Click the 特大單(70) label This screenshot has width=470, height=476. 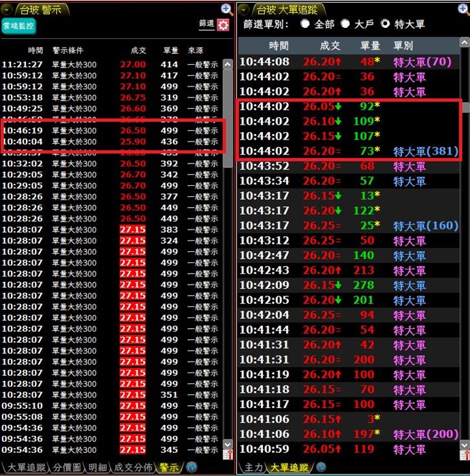point(422,62)
